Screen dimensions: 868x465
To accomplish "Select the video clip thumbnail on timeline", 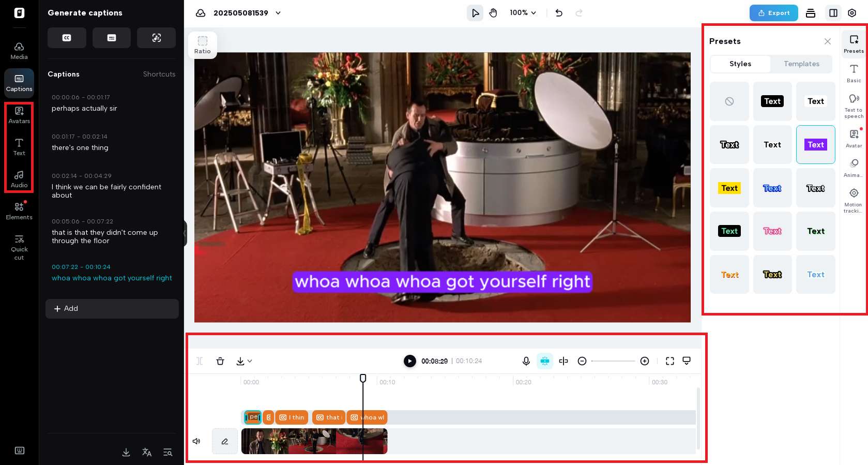I will (x=314, y=441).
